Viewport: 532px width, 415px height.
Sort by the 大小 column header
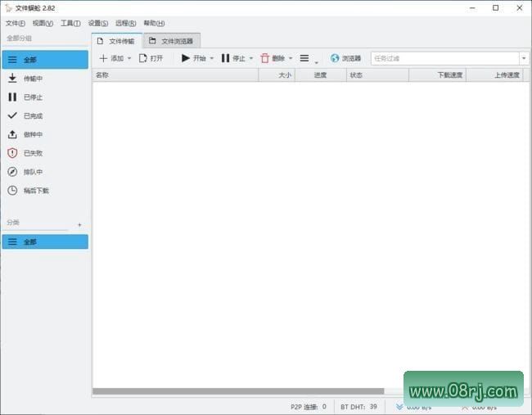pyautogui.click(x=277, y=75)
